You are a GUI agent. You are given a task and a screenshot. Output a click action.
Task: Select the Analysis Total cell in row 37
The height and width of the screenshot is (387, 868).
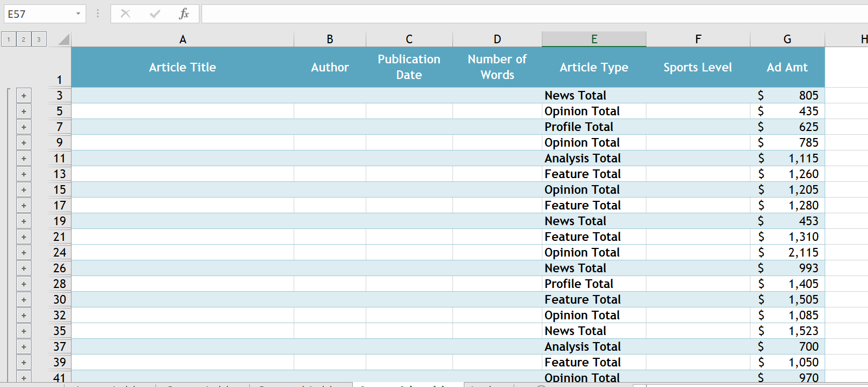[x=594, y=347]
